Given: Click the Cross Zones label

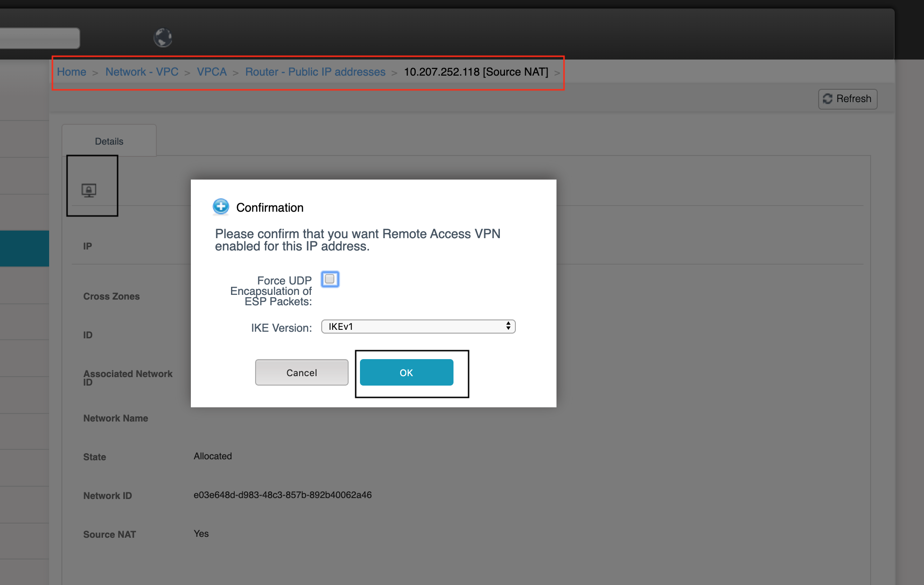Looking at the screenshot, I should (111, 296).
